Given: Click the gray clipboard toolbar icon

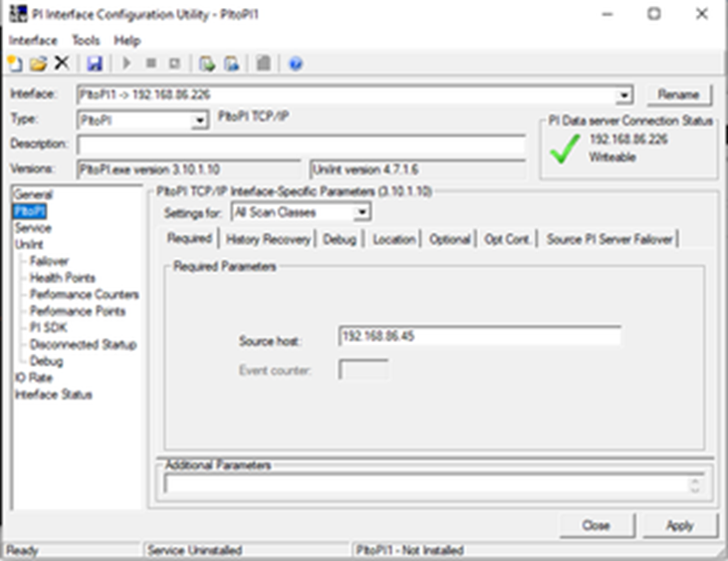Looking at the screenshot, I should coord(264,63).
